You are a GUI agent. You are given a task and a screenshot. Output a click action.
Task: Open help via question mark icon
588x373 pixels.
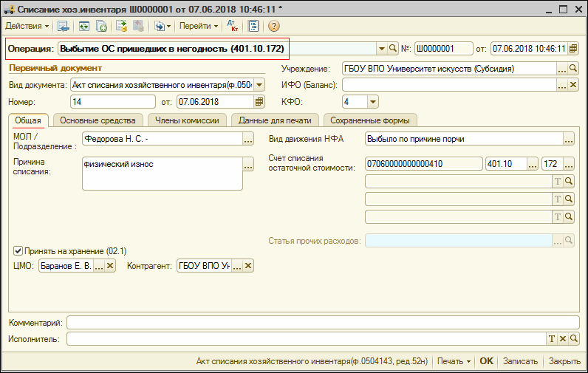click(x=274, y=26)
